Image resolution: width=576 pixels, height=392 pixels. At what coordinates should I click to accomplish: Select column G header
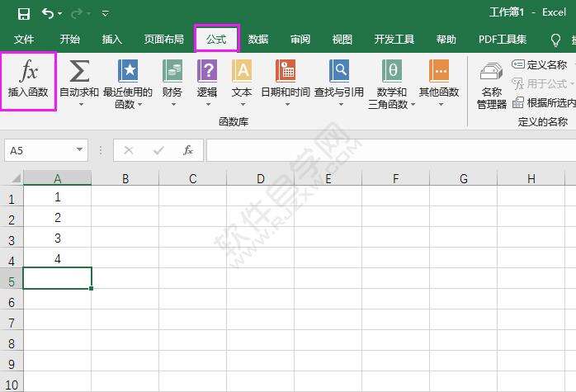coord(464,178)
